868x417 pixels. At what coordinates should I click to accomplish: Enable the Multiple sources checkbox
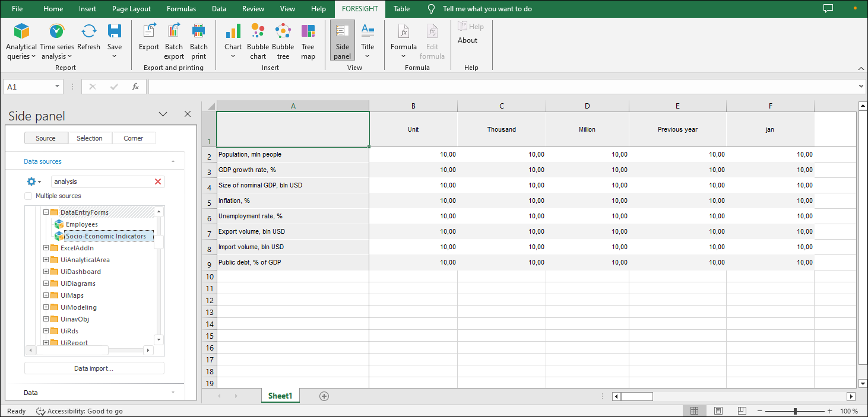pyautogui.click(x=28, y=196)
